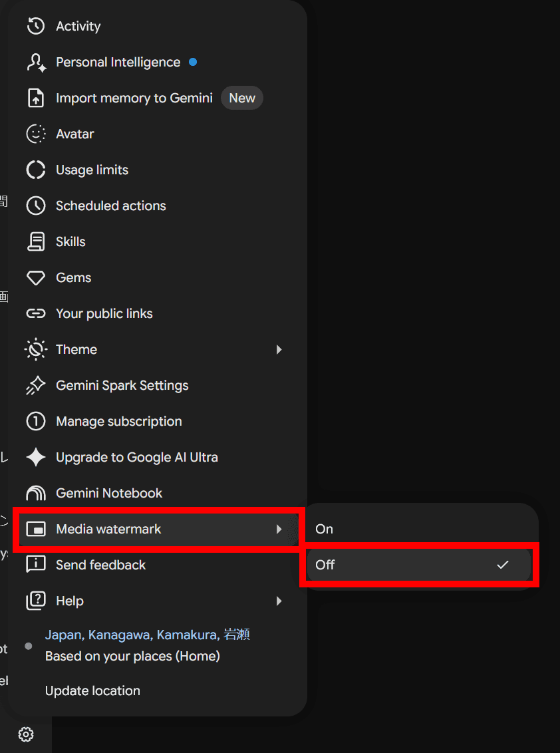Select Manage subscription entry
The image size is (560, 753).
click(x=158, y=422)
